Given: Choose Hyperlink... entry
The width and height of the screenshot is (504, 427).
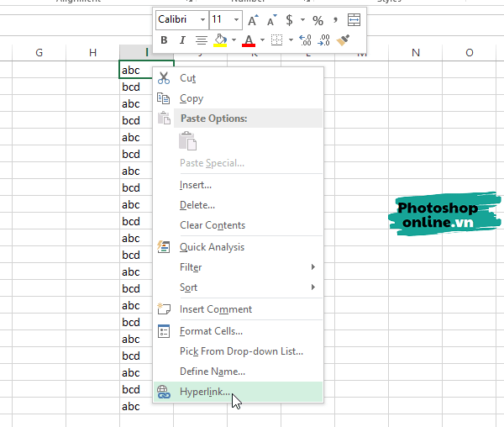Looking at the screenshot, I should click(239, 392).
